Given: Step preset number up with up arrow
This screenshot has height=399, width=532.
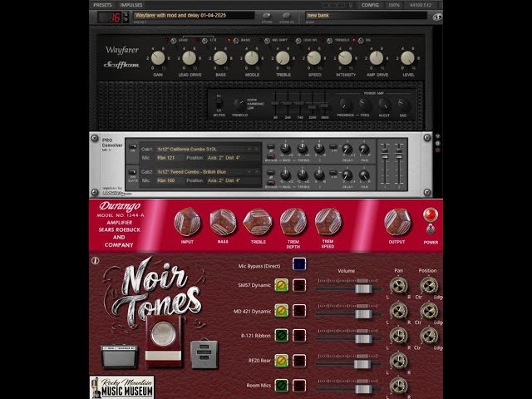Looking at the screenshot, I should tap(126, 14).
